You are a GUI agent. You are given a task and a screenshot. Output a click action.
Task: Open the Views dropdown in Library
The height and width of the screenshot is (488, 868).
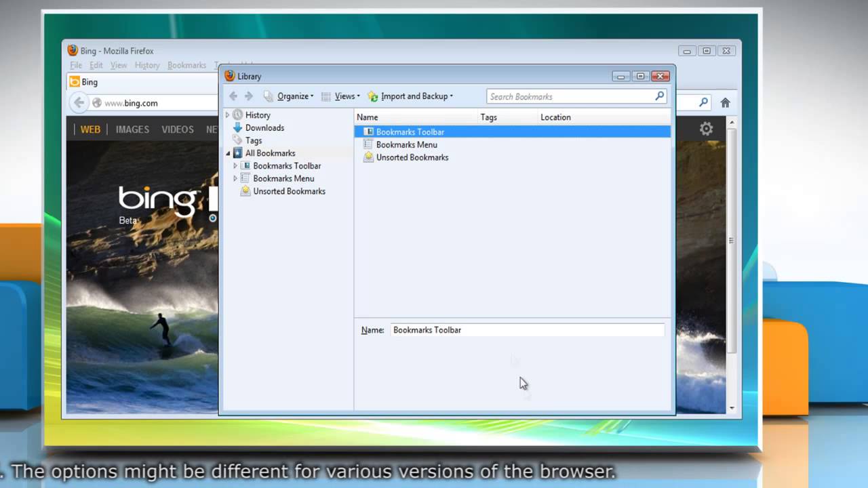[347, 96]
